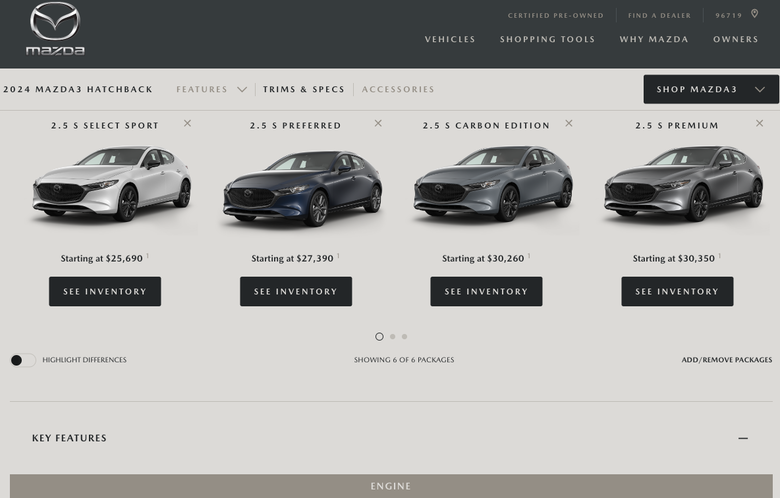The image size is (780, 498).
Task: Click the 2.5 S Select Sport heading
Action: [104, 126]
